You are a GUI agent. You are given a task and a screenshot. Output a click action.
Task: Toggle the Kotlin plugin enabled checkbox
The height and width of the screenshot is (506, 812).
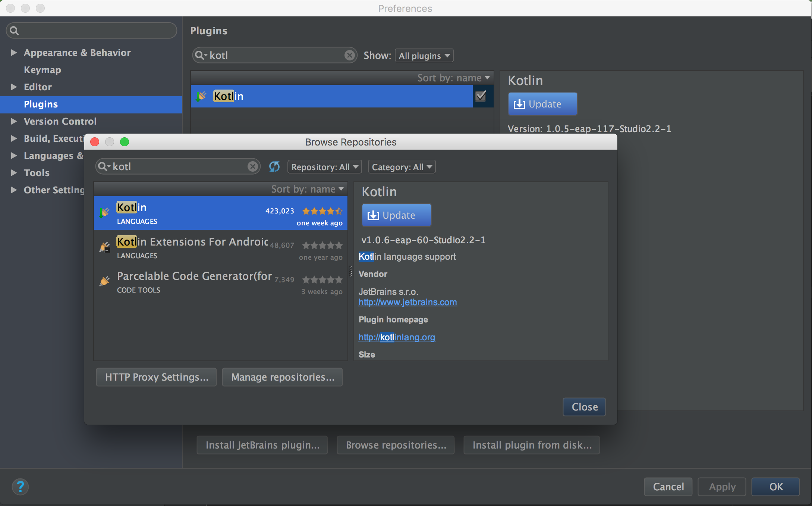[x=481, y=96]
